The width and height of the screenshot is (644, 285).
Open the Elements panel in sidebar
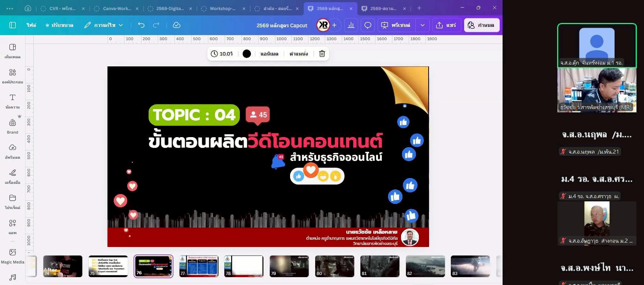click(13, 76)
